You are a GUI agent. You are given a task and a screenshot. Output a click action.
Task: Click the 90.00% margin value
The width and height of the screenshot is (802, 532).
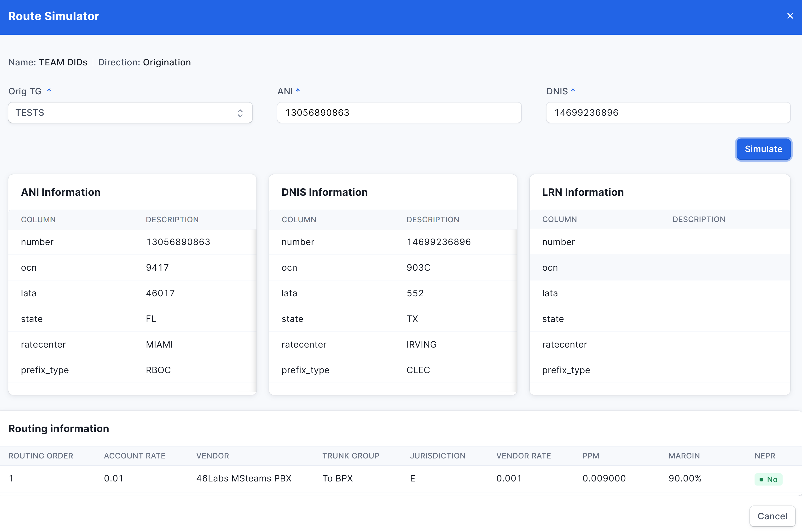coord(685,478)
